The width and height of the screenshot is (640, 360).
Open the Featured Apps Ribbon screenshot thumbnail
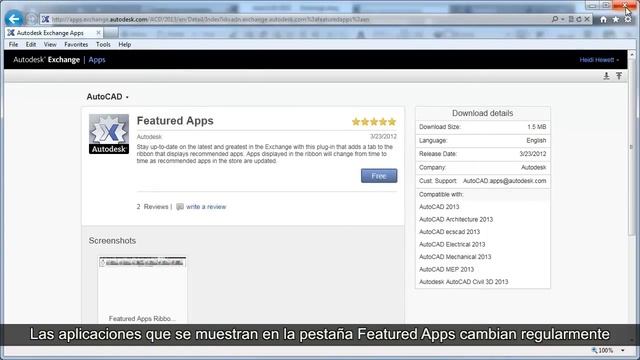142,289
